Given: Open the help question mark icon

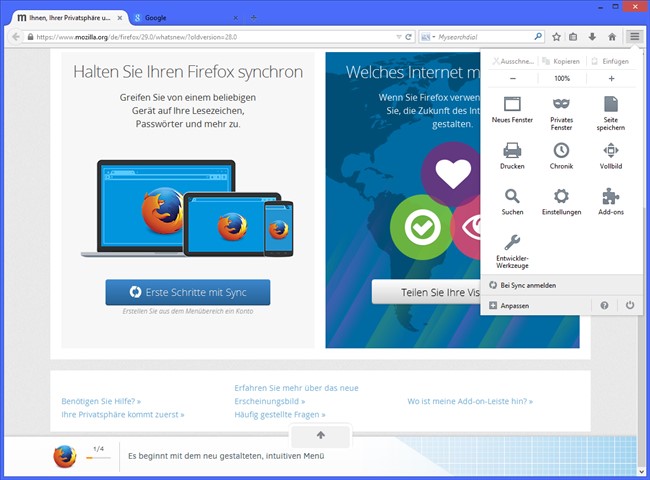Looking at the screenshot, I should pos(604,305).
